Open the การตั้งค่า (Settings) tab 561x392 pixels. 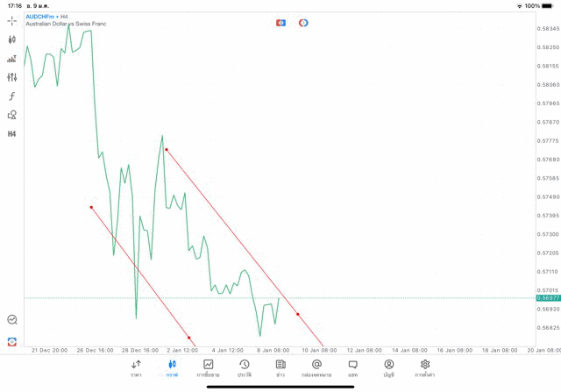425,367
